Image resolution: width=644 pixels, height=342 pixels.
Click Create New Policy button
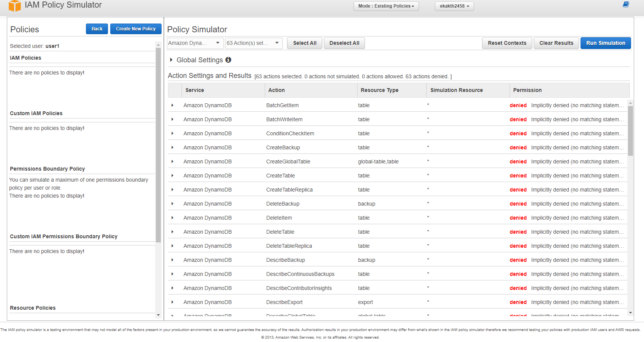coord(136,29)
